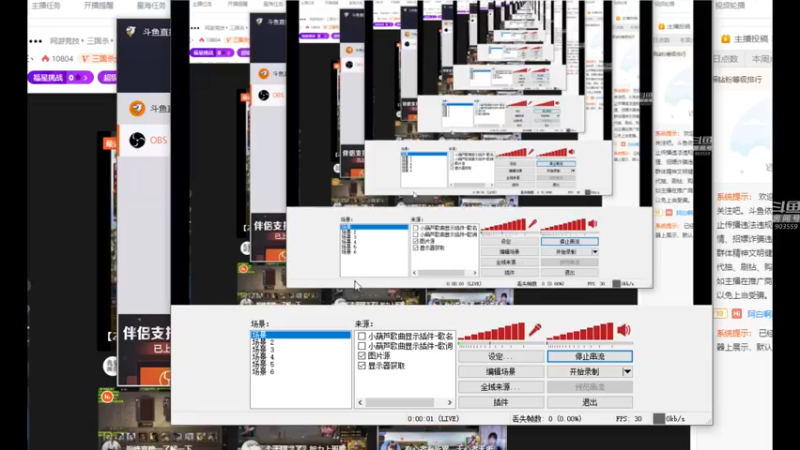
Task: Click the 10804 popularity count at far left
Action: 62,59
